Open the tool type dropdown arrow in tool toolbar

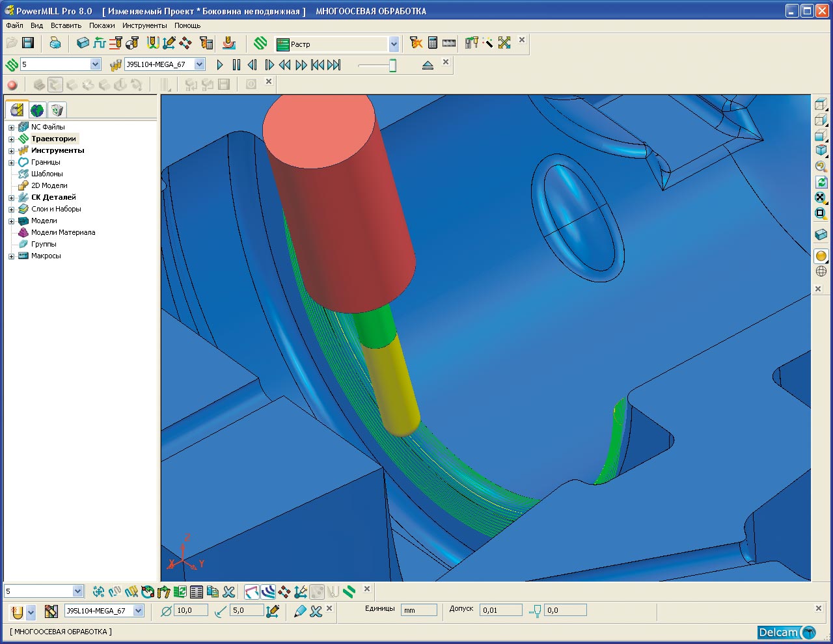pos(31,611)
